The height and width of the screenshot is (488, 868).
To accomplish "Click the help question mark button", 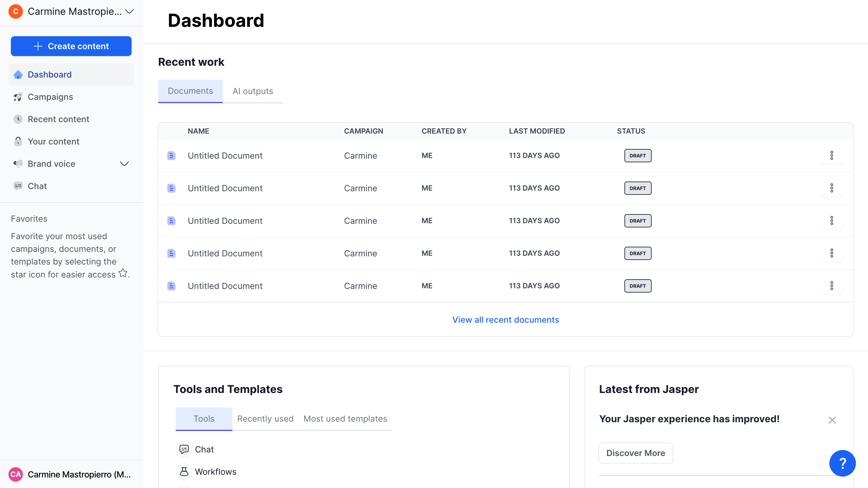I will point(843,463).
